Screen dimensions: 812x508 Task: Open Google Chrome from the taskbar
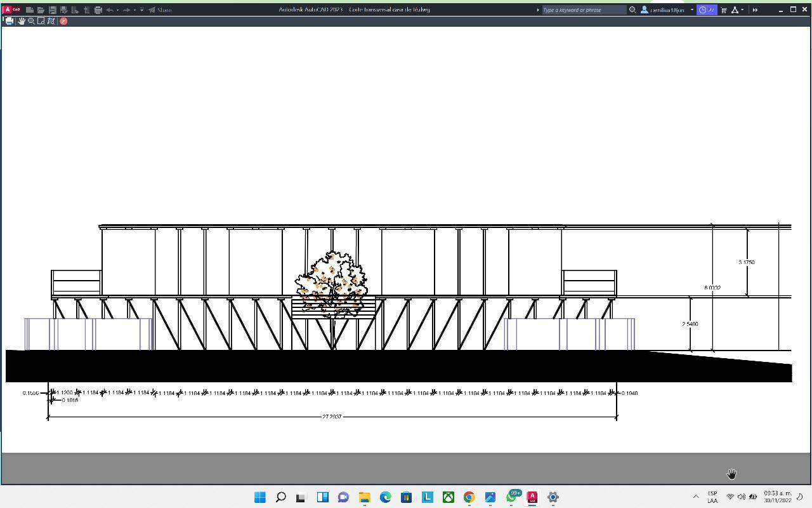[469, 497]
